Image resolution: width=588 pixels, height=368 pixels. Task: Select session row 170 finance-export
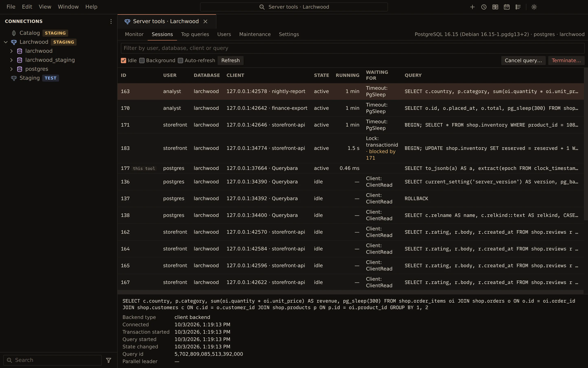click(351, 108)
